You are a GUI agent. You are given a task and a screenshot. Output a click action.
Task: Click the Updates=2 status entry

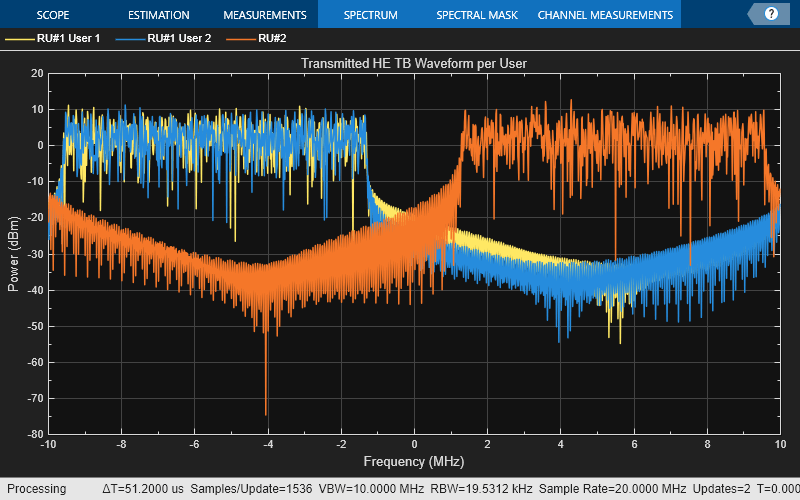tap(721, 489)
